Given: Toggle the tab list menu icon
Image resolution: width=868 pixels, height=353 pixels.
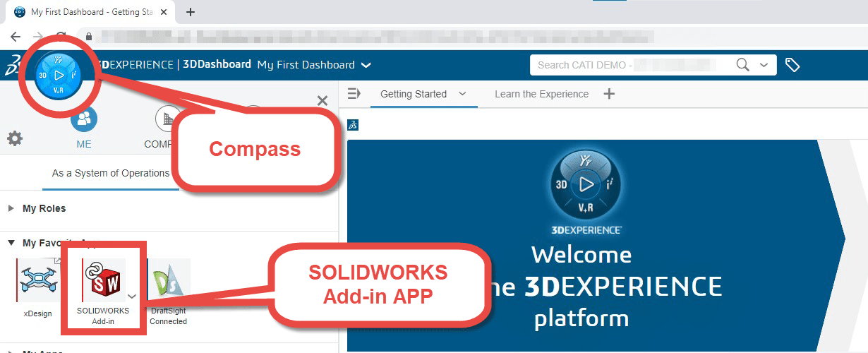Looking at the screenshot, I should coord(354,93).
